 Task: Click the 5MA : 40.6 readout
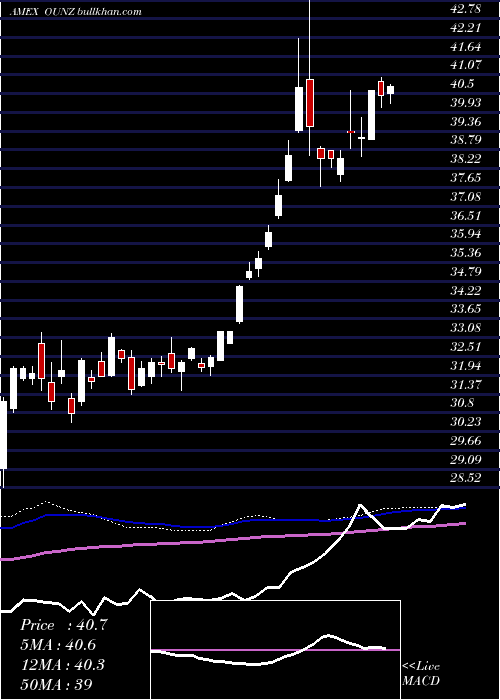(x=58, y=645)
